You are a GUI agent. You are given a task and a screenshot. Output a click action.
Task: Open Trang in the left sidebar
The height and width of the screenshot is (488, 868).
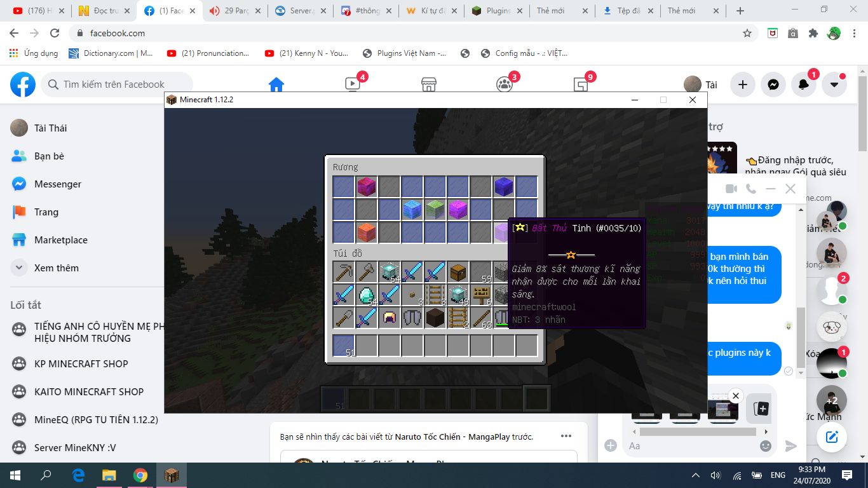pos(84,212)
